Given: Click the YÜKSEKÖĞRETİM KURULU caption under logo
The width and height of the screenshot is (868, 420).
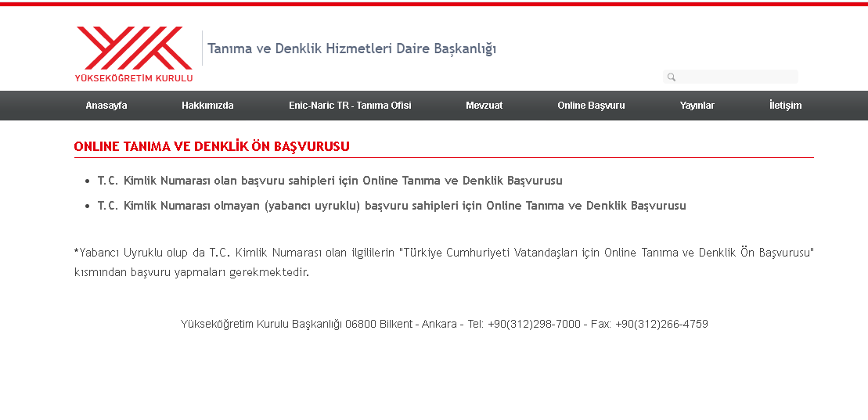Looking at the screenshot, I should (134, 78).
